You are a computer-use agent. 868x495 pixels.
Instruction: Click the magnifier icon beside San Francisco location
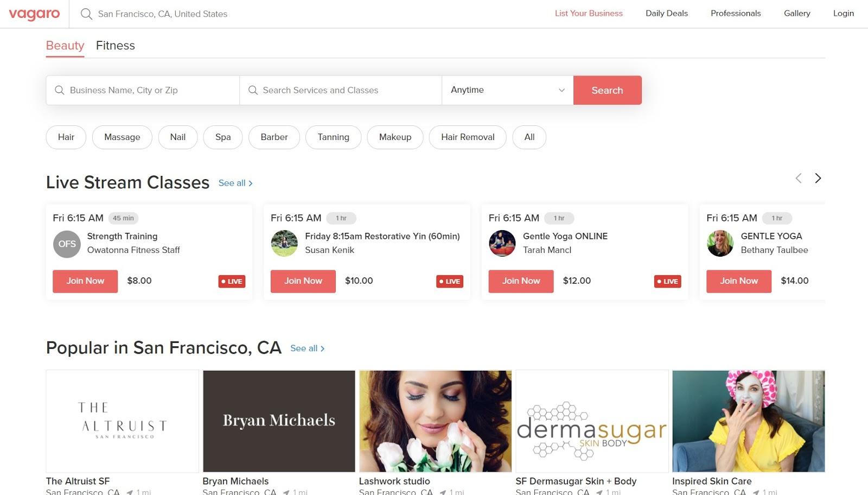click(86, 14)
